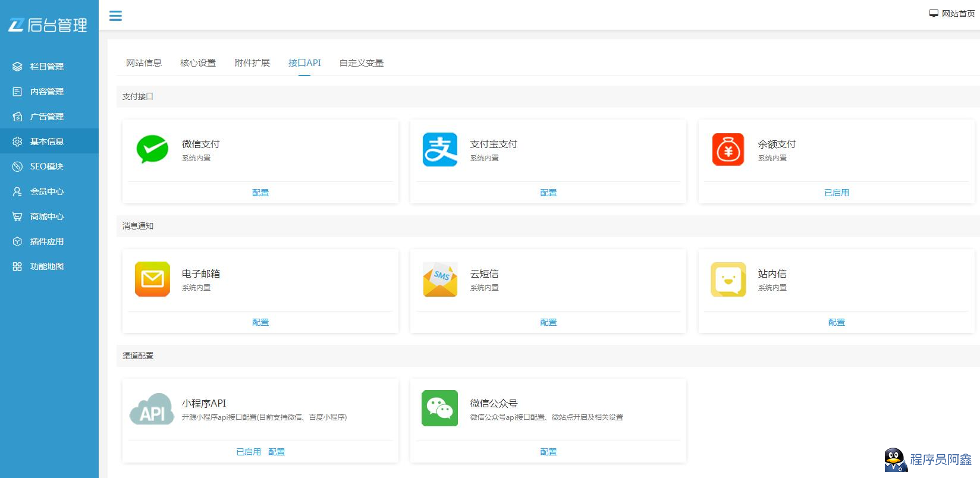Open 网站首页 link at top right
980x478 pixels.
click(x=953, y=14)
